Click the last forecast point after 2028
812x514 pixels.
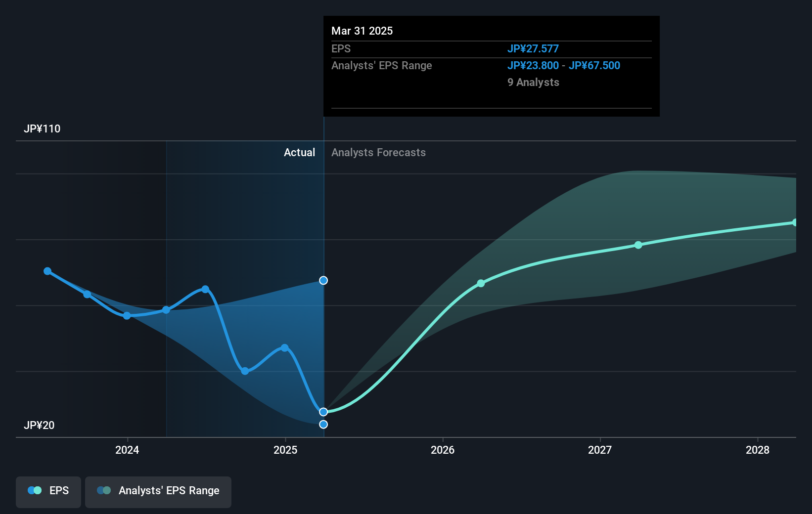pyautogui.click(x=795, y=222)
